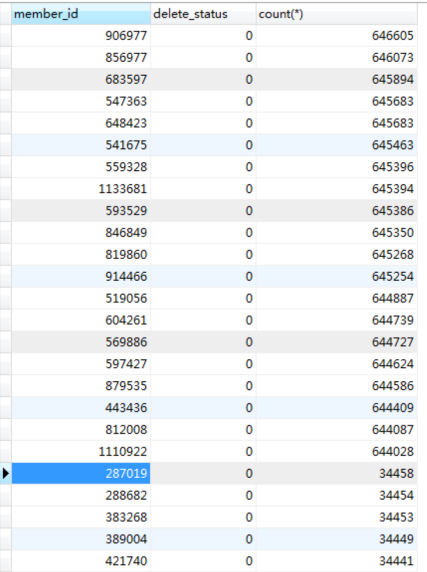Image resolution: width=427 pixels, height=572 pixels.
Task: Click the delete_status column header
Action: 203,14
